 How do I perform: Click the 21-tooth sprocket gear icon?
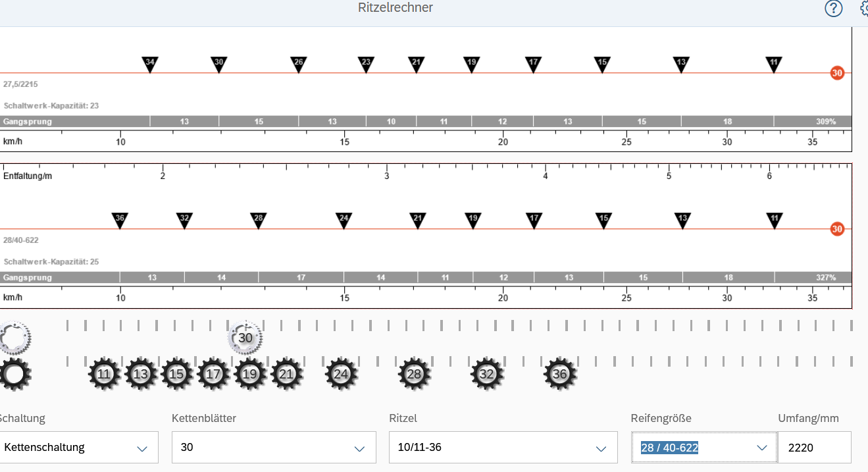(286, 374)
